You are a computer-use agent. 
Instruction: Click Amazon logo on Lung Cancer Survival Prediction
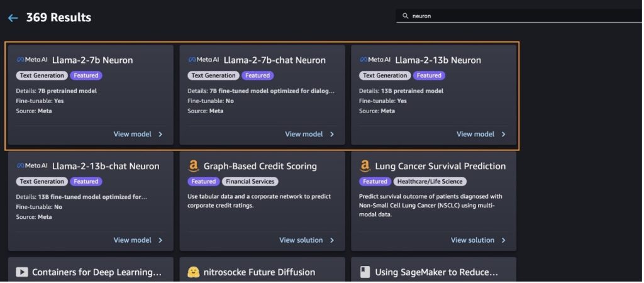[365, 166]
